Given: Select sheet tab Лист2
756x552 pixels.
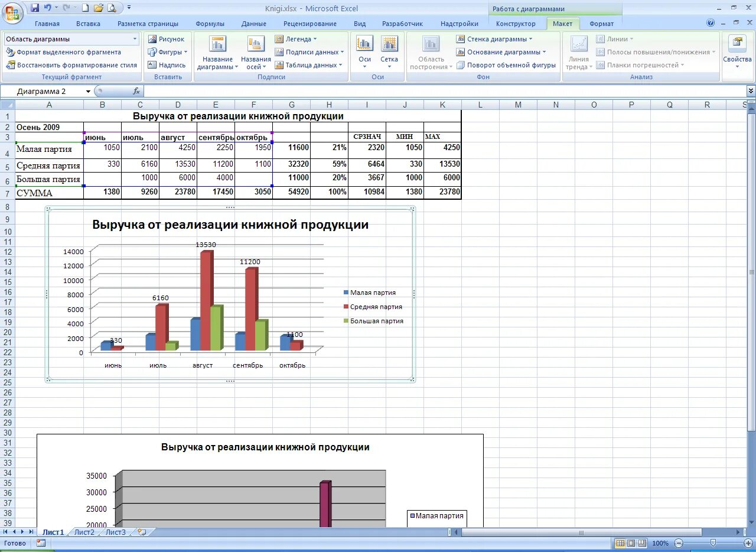Looking at the screenshot, I should [84, 532].
